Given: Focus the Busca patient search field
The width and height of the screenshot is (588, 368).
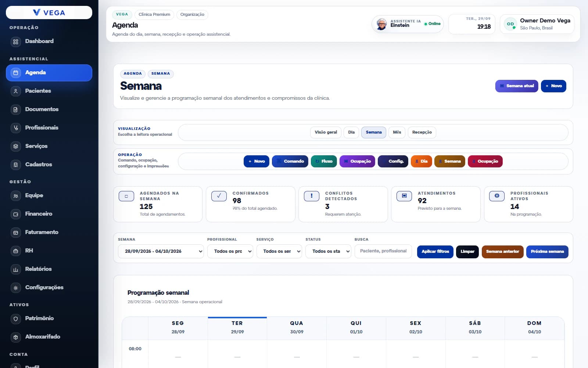Looking at the screenshot, I should (383, 251).
